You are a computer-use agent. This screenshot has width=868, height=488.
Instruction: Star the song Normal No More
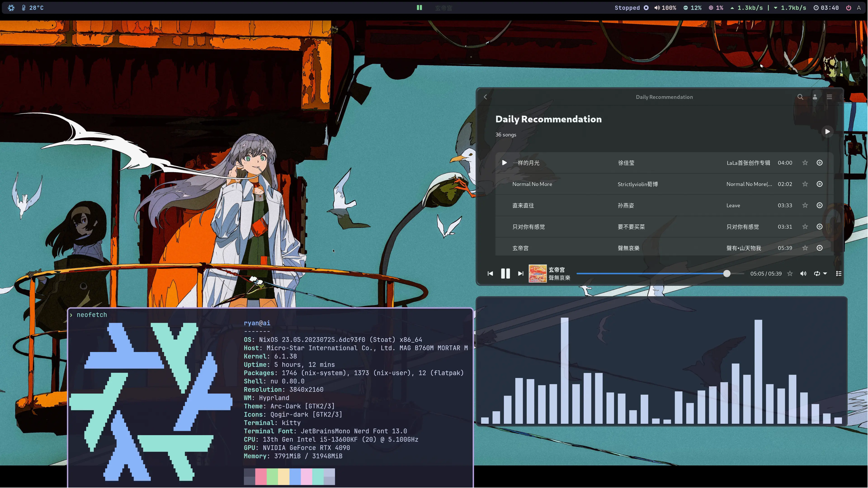[x=805, y=184]
